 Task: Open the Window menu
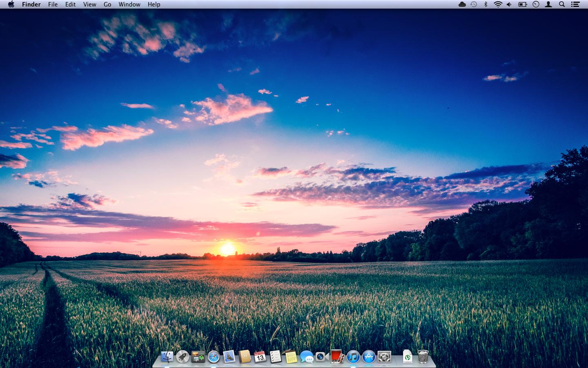[129, 4]
